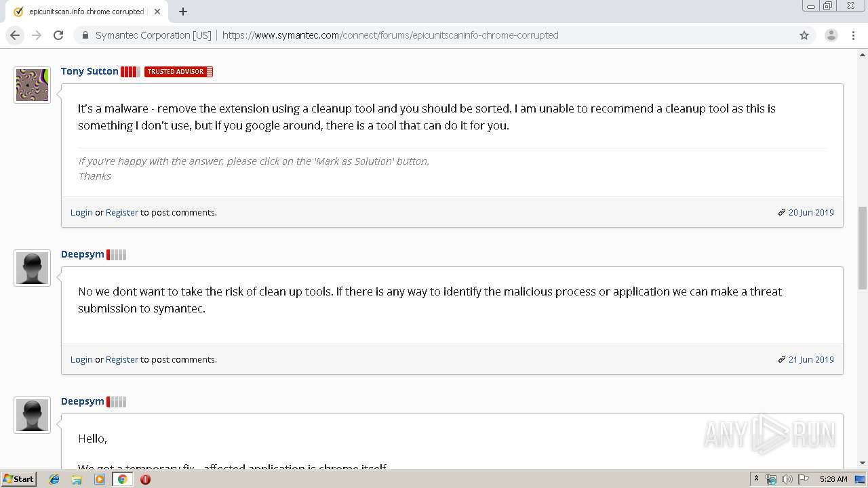Click Tony Sutton's avatar thumbnail
The width and height of the screenshot is (868, 488).
click(32, 85)
